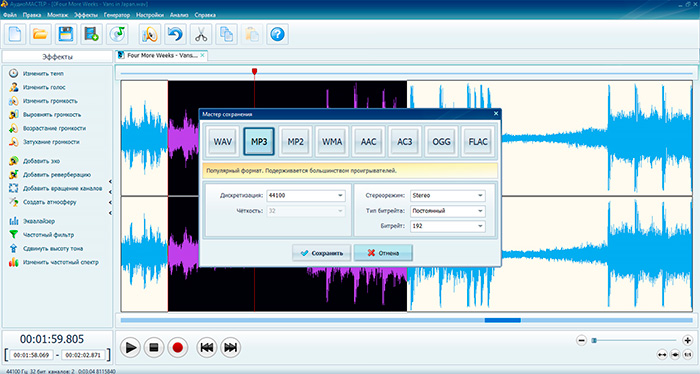Choose MP3 format in save wizard
700x374 pixels.
coord(259,141)
